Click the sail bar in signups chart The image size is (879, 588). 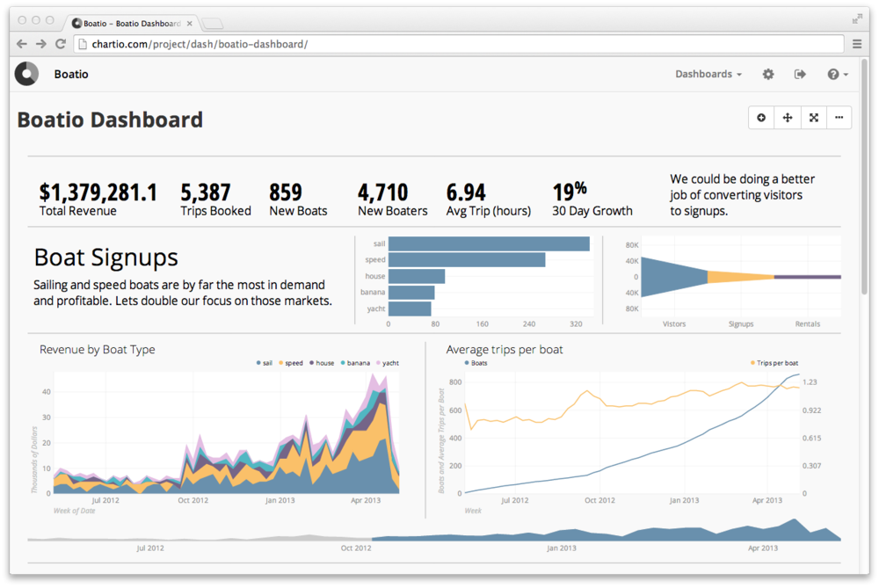pyautogui.click(x=489, y=243)
